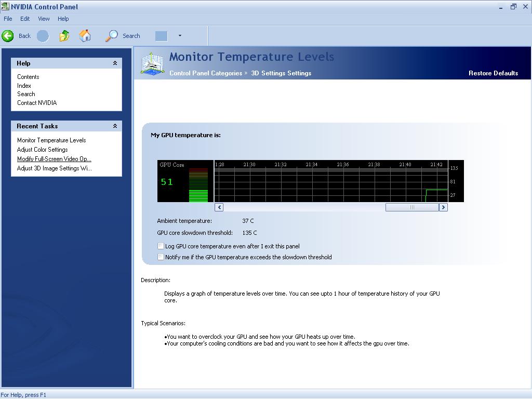Image resolution: width=532 pixels, height=399 pixels.
Task: Open the View menu
Action: [44, 19]
